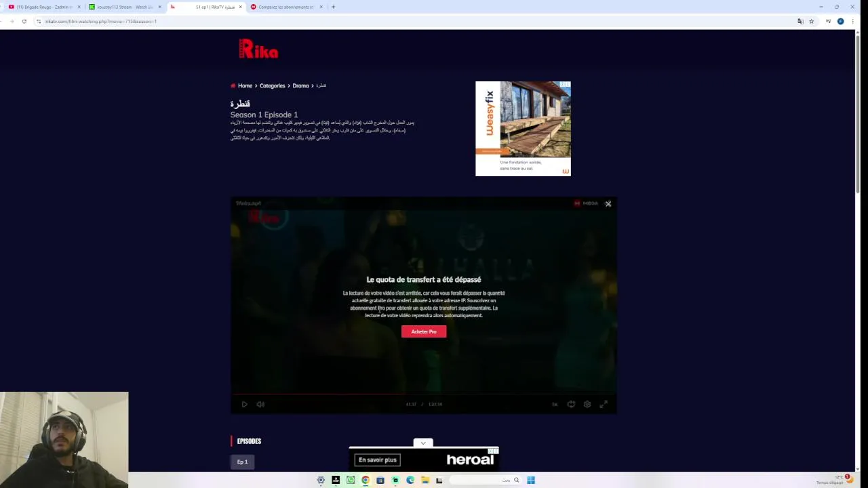The image size is (868, 488).
Task: Open the Chrome three-dot menu
Action: [852, 21]
